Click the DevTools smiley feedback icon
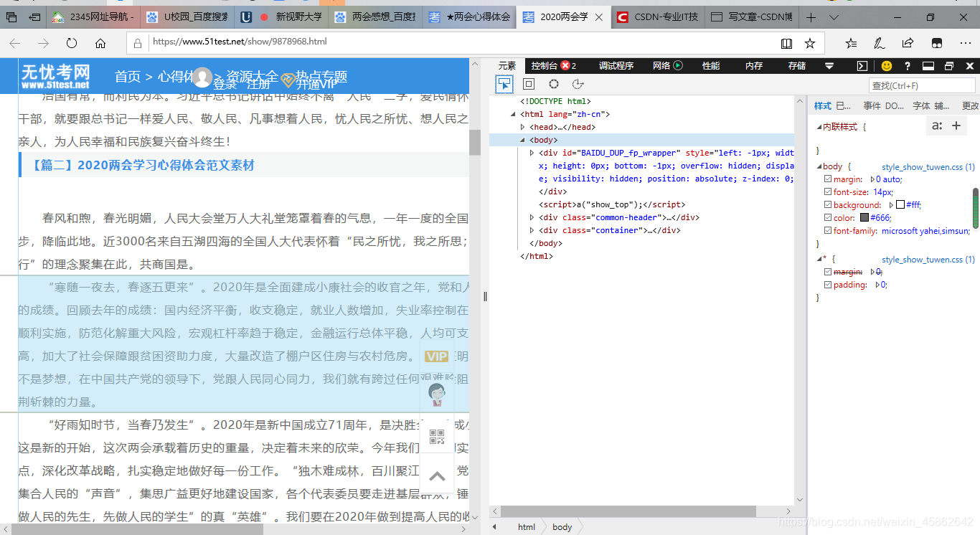 887,66
